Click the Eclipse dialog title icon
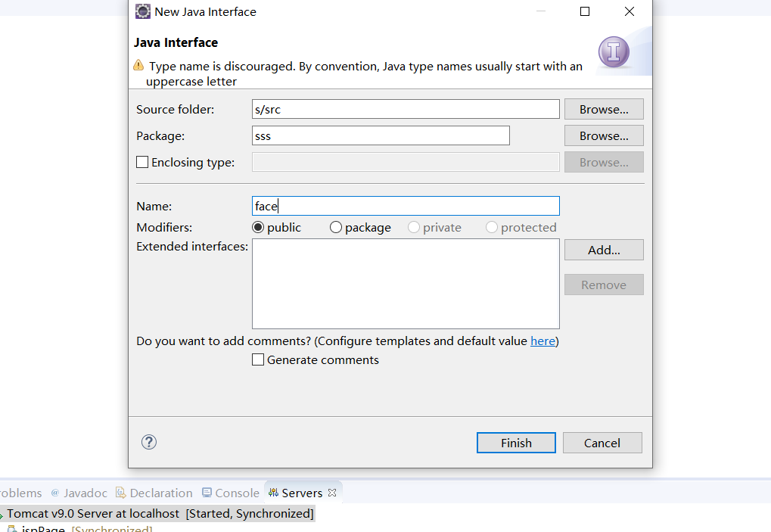This screenshot has width=771, height=532. coord(142,12)
